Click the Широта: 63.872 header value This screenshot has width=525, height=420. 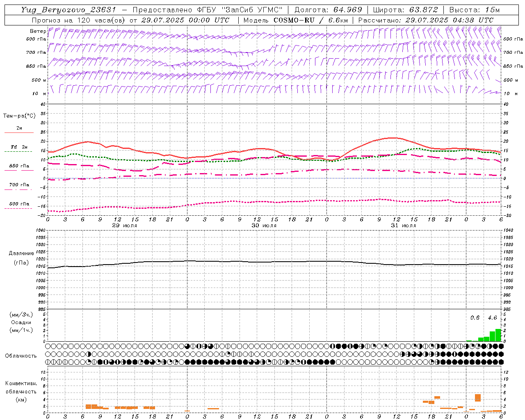coord(405,10)
